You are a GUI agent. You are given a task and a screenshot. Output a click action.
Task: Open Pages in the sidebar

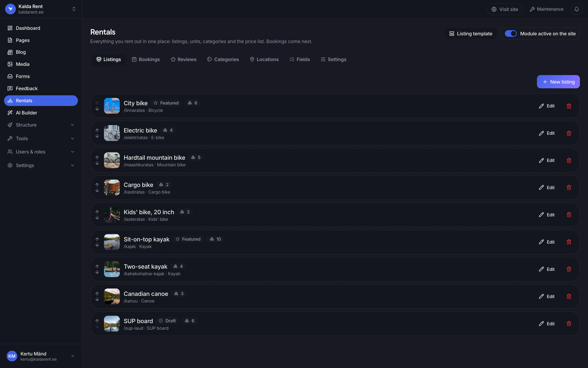tap(41, 40)
